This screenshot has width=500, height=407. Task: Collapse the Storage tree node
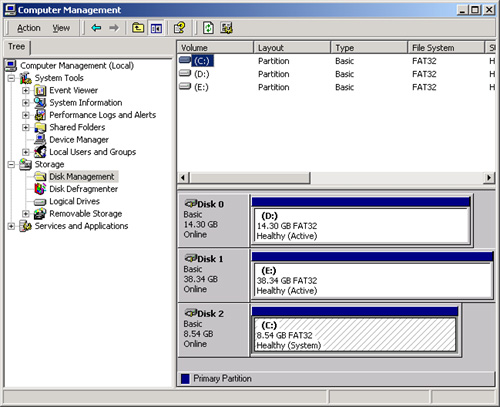tap(11, 164)
